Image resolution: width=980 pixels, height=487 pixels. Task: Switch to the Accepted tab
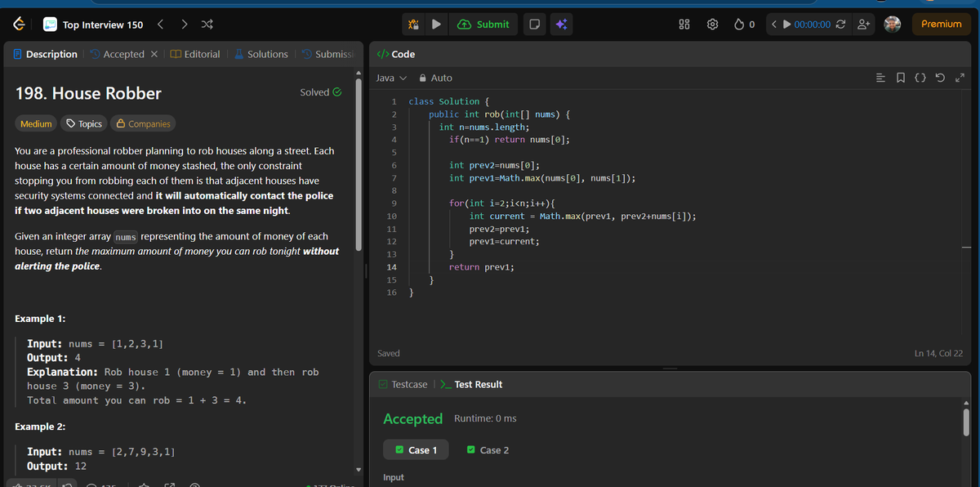(x=117, y=54)
